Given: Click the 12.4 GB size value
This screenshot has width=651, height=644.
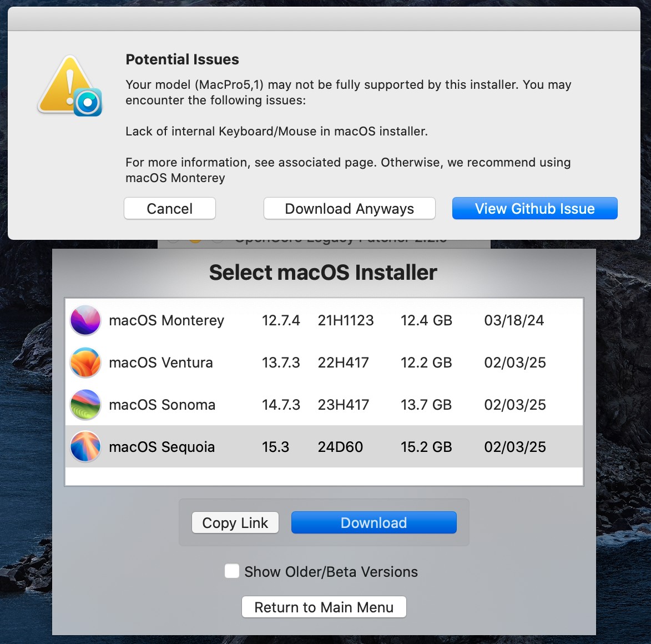Looking at the screenshot, I should point(426,320).
